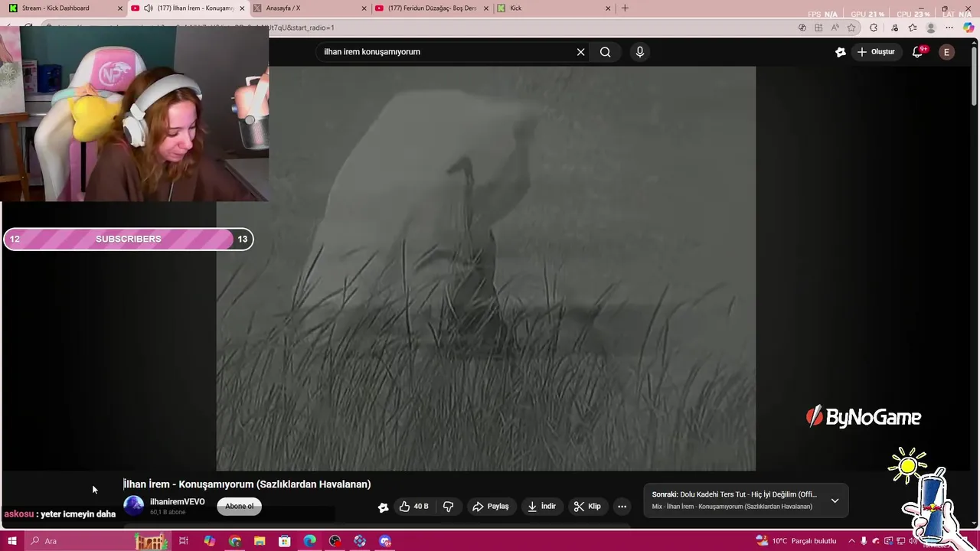Open the Windows Start menu
Viewport: 980px width, 551px height.
pyautogui.click(x=12, y=541)
